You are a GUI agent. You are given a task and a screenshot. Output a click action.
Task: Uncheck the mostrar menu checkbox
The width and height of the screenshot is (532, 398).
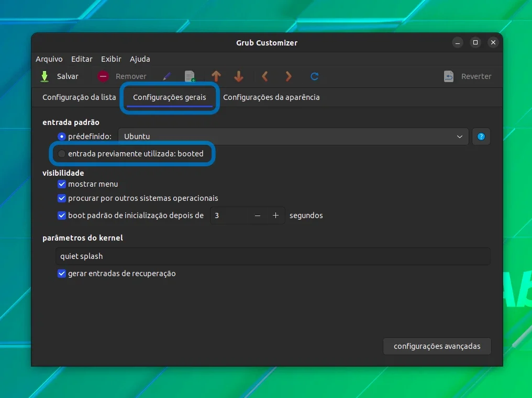(61, 184)
